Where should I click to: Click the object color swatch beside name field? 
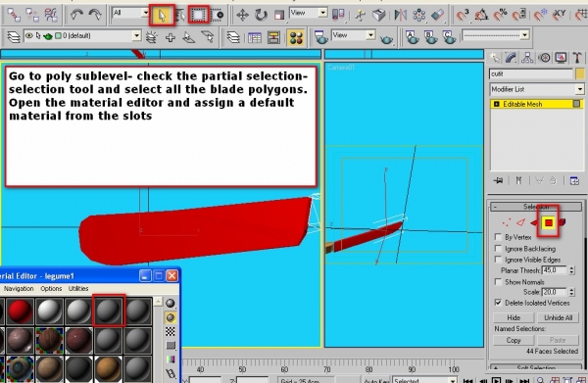click(x=580, y=73)
